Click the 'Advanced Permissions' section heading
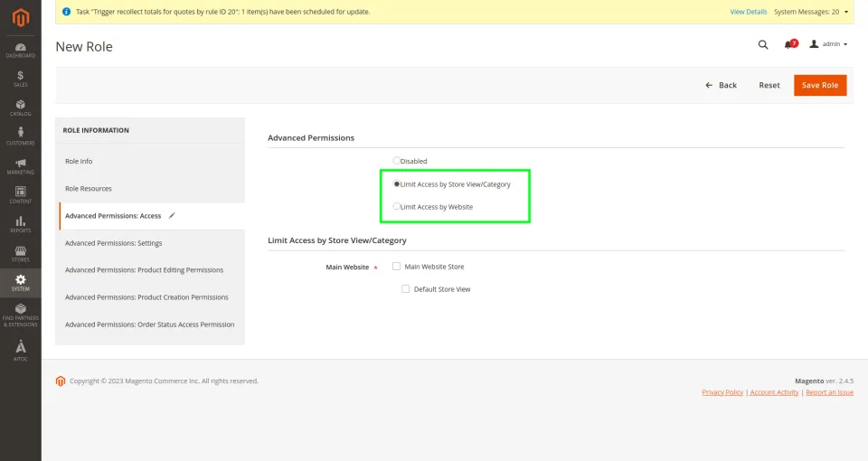 point(311,137)
